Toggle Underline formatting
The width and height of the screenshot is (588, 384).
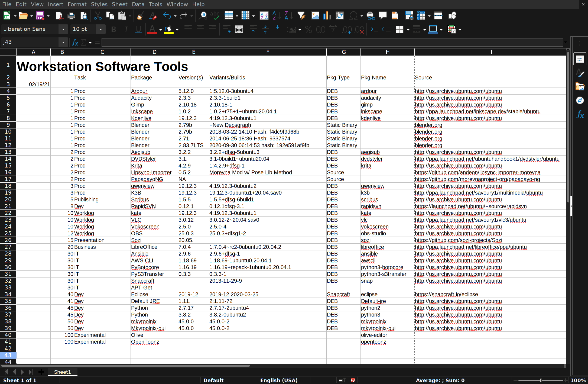click(x=138, y=30)
